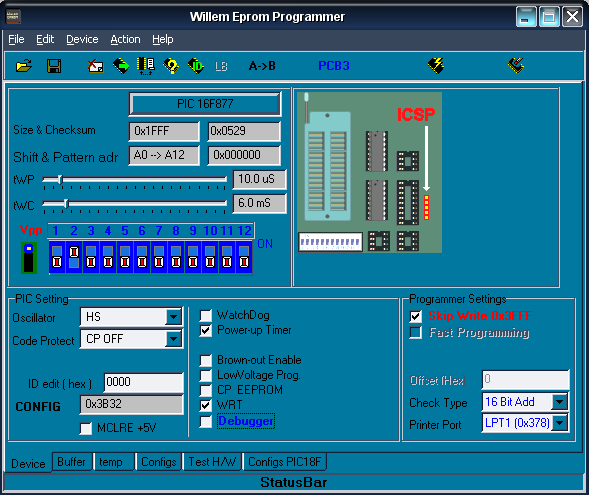Click the chip question mark check icon
Viewport: 589px width, 495px height.
coord(171,66)
